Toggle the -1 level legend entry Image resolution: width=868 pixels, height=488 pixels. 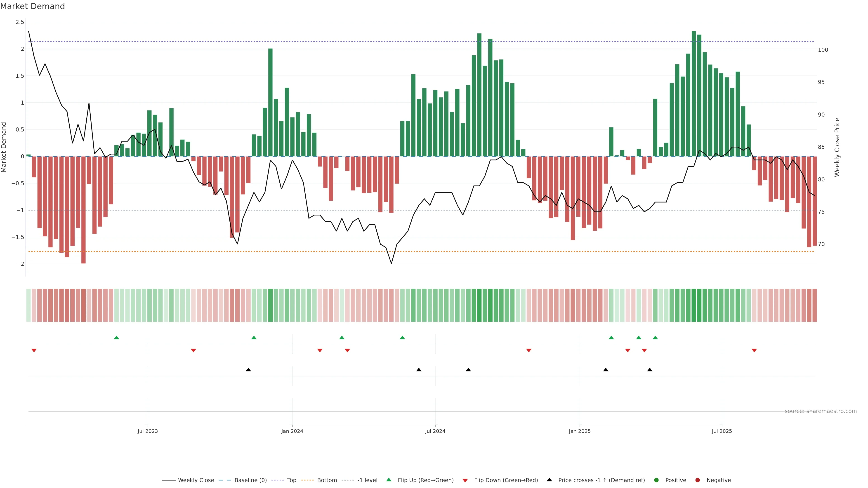pos(367,480)
